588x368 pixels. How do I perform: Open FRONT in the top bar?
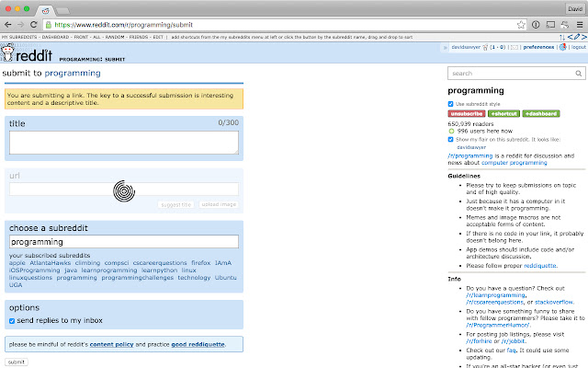coord(81,37)
